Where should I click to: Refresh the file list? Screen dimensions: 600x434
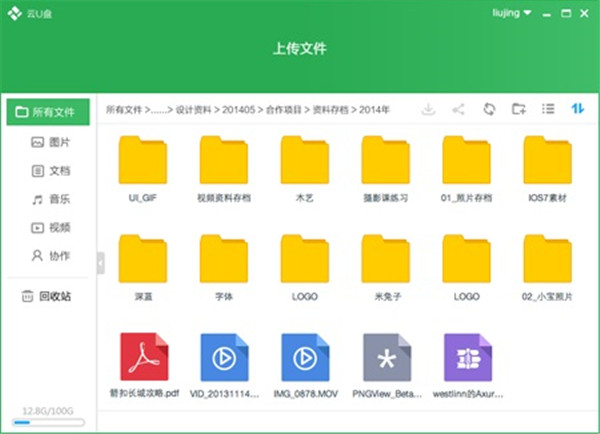(x=489, y=109)
